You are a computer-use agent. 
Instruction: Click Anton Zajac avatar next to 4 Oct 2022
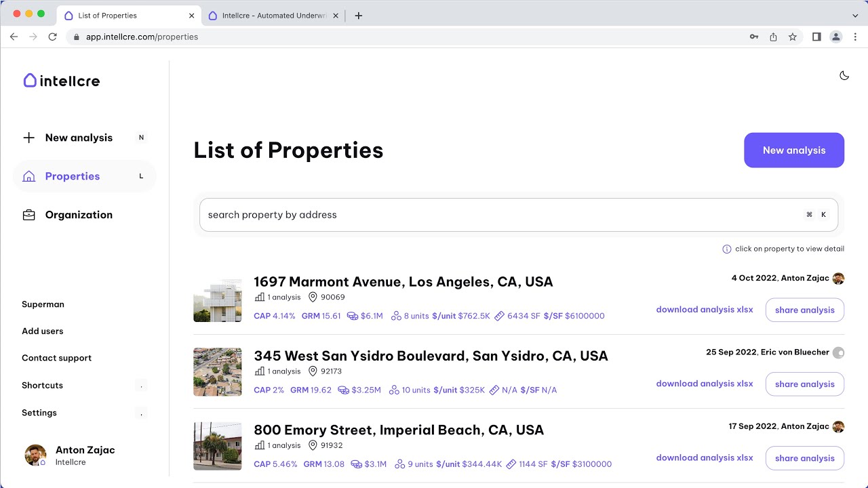[x=838, y=279]
